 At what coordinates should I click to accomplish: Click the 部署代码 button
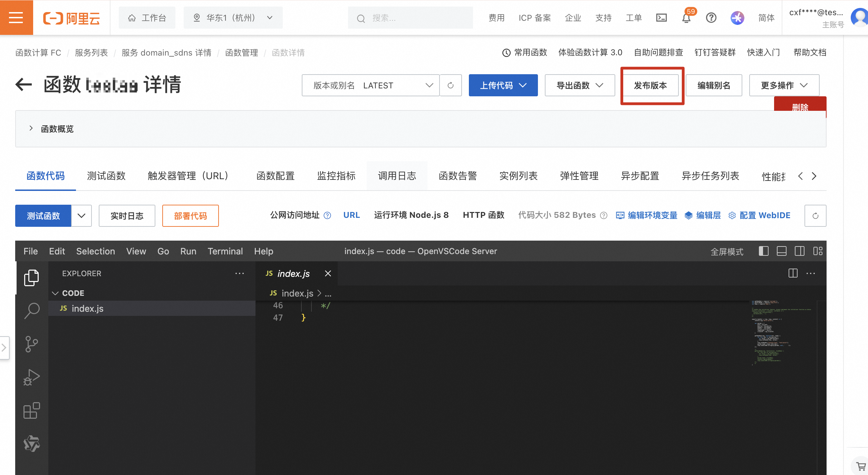pyautogui.click(x=190, y=216)
